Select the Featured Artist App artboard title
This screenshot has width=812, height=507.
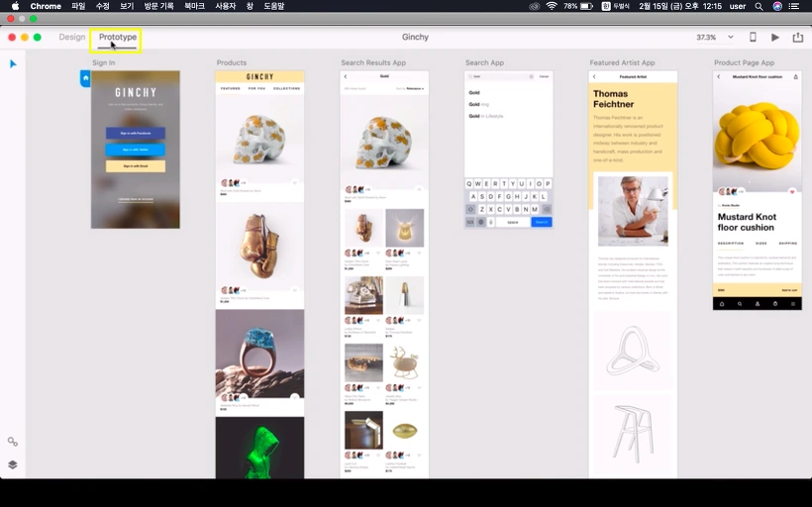pos(622,62)
